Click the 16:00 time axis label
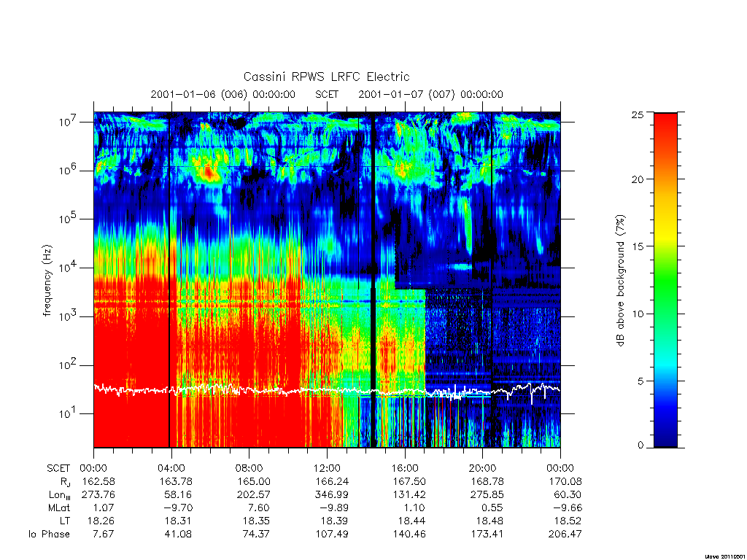The height and width of the screenshot is (560, 747). [405, 468]
